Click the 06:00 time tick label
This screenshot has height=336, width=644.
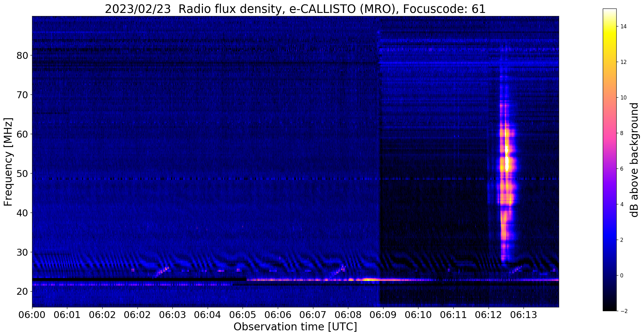pos(32,315)
